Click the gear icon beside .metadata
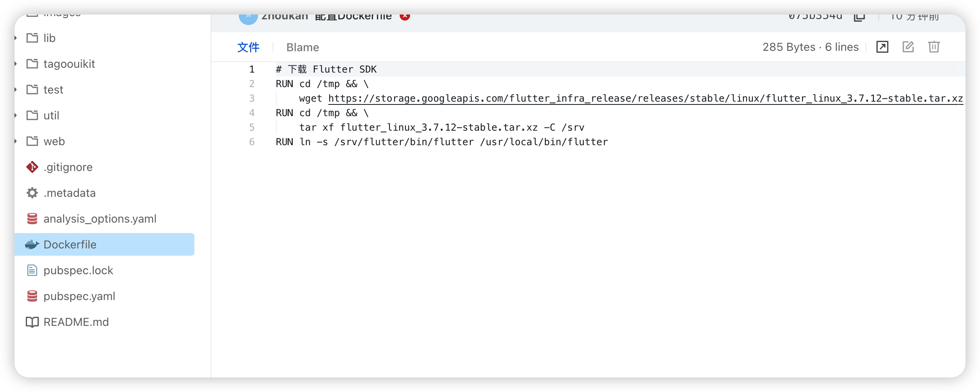 click(32, 193)
